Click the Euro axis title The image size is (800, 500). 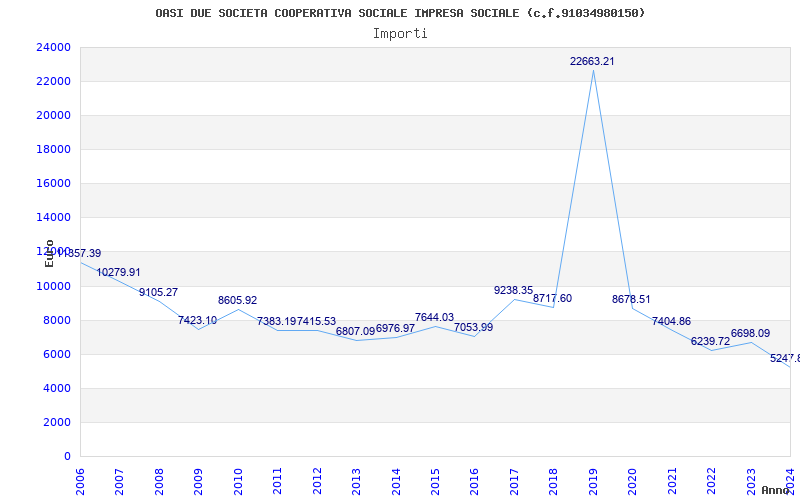[49, 254]
